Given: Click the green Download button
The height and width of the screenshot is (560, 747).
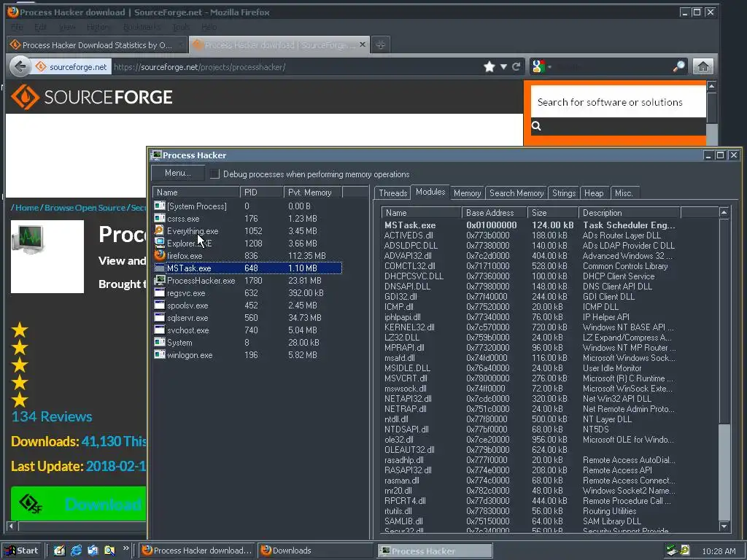Looking at the screenshot, I should pos(79,503).
